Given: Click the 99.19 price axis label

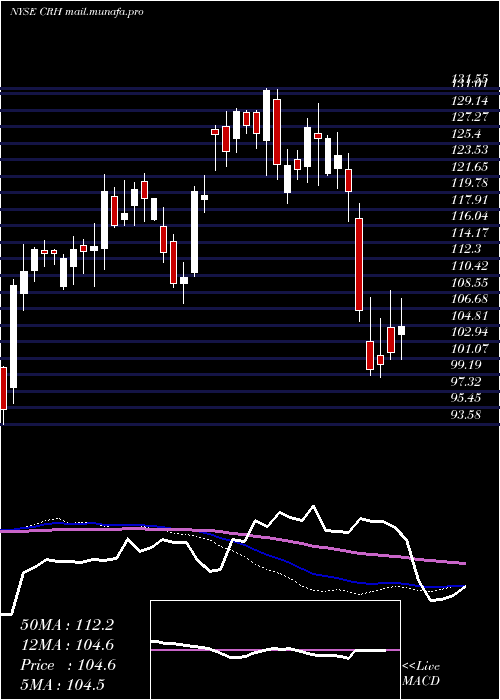Looking at the screenshot, I should point(466,365).
